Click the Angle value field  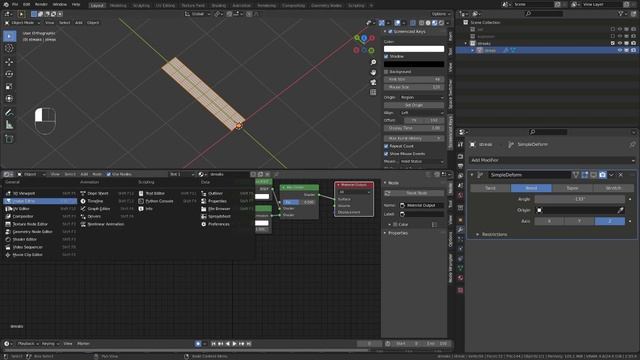pos(580,199)
